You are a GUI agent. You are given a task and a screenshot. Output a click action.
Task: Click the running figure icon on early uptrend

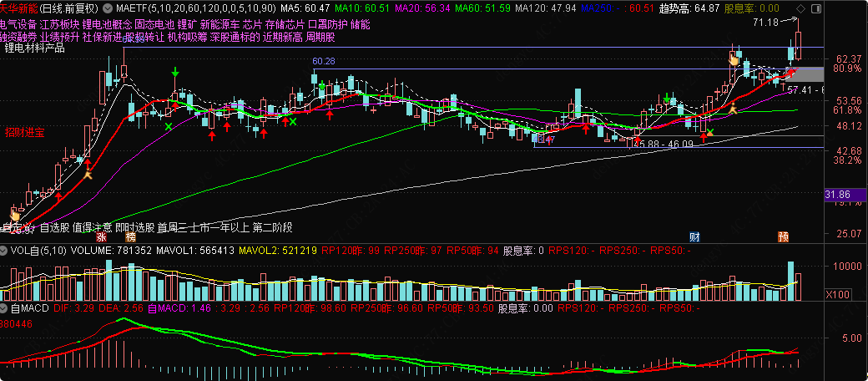88,175
